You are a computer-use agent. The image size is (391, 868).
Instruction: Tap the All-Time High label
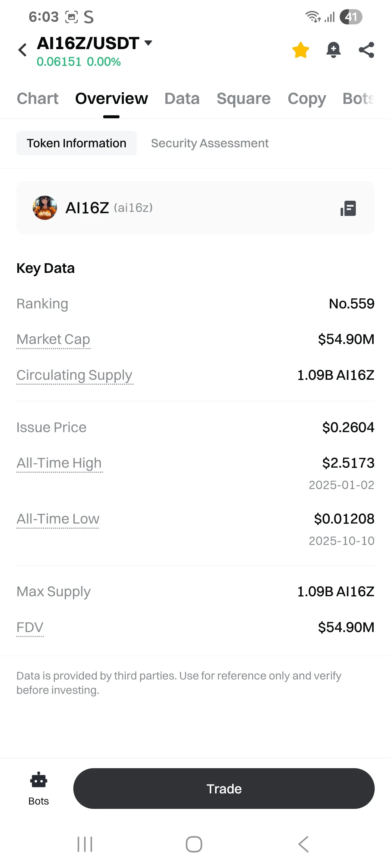[59, 463]
